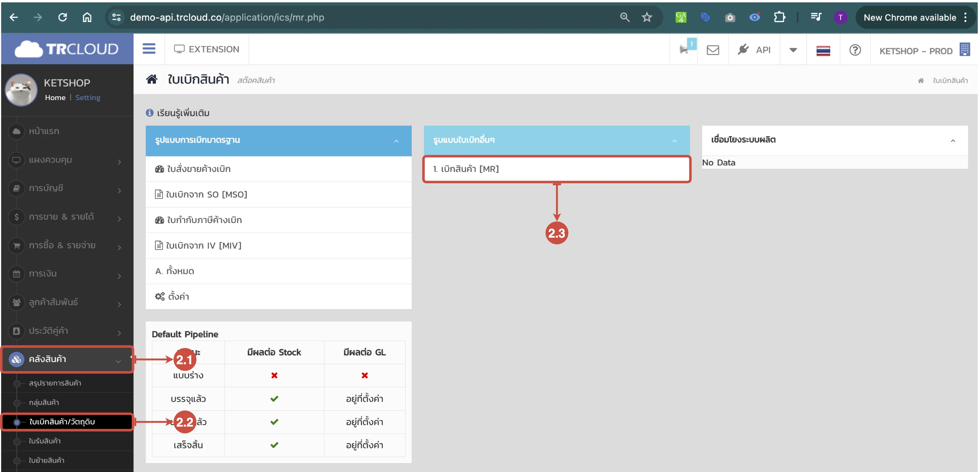
Task: Collapse the รูปแบบใบเบิกอื่นๆ panel
Action: [x=674, y=141]
